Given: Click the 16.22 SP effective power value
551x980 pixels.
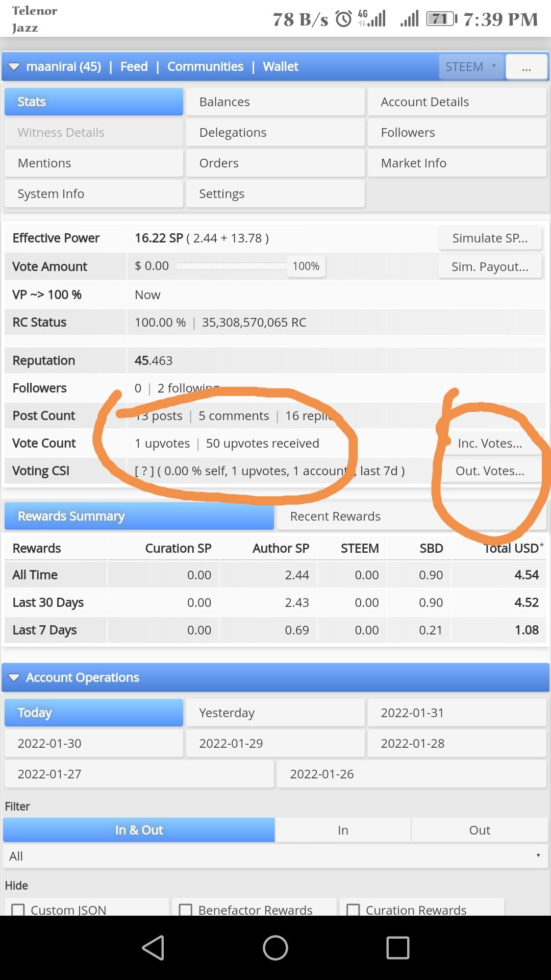Looking at the screenshot, I should click(159, 238).
